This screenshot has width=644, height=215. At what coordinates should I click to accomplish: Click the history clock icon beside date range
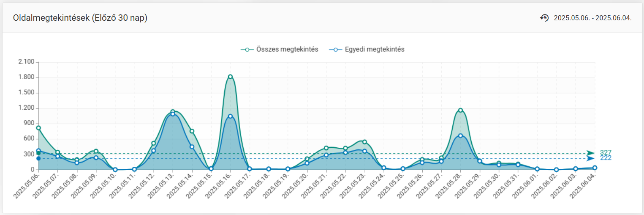[x=544, y=18]
